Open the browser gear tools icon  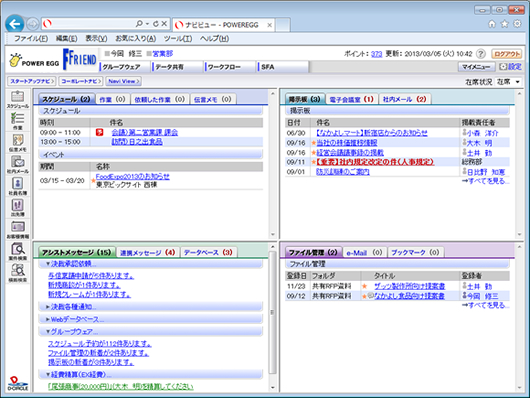tap(517, 24)
